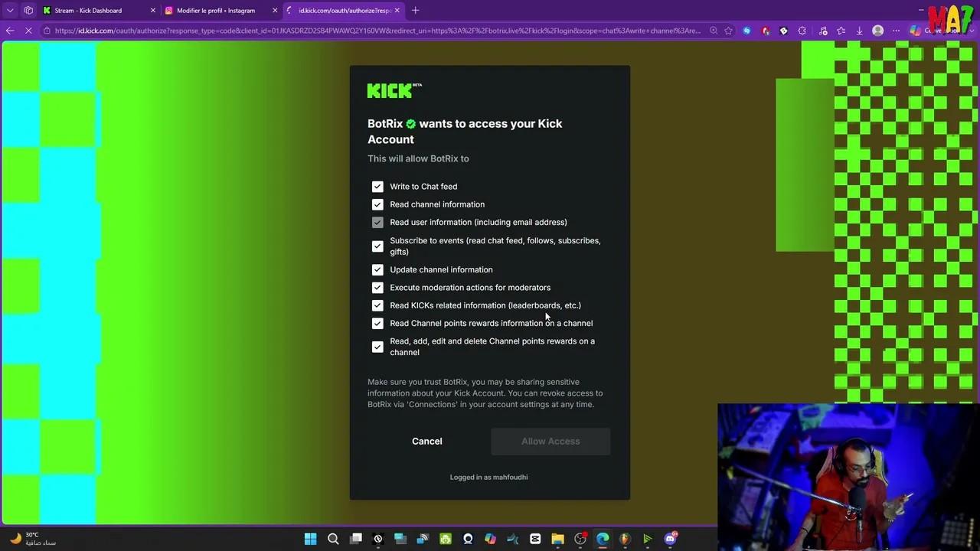Image resolution: width=980 pixels, height=551 pixels.
Task: Open taskbar Search
Action: tap(333, 539)
